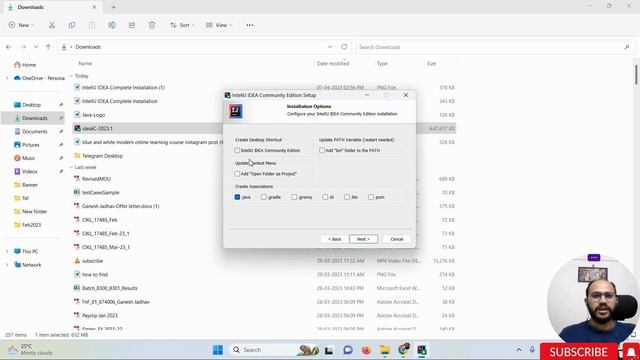Click the Cut icon in Explorer toolbar
This screenshot has width=640, height=360.
(x=52, y=25)
